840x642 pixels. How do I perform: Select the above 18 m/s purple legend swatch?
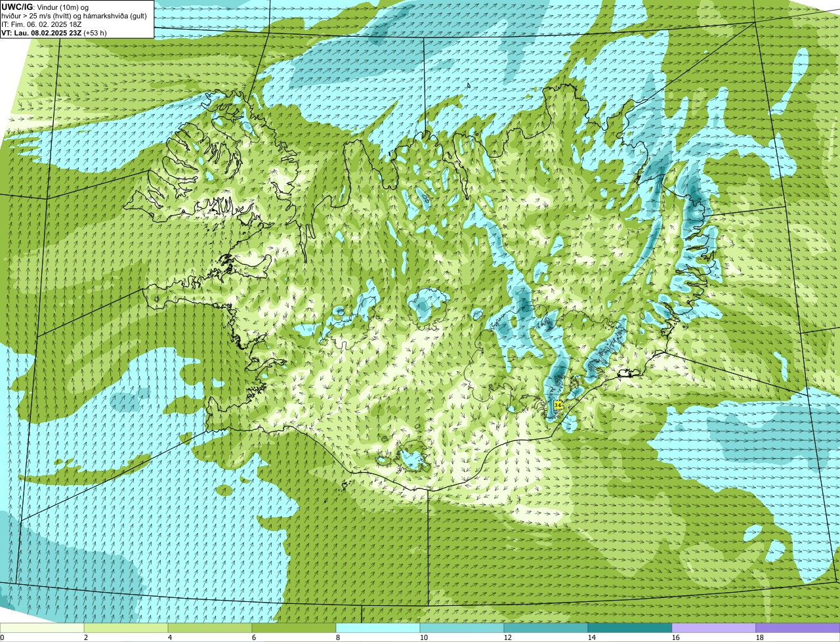coord(798,628)
